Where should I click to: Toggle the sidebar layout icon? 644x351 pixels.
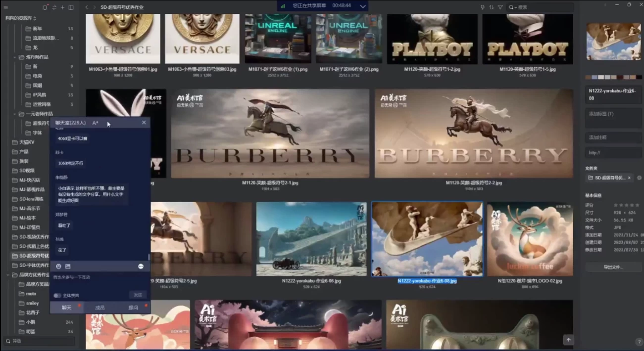71,7
